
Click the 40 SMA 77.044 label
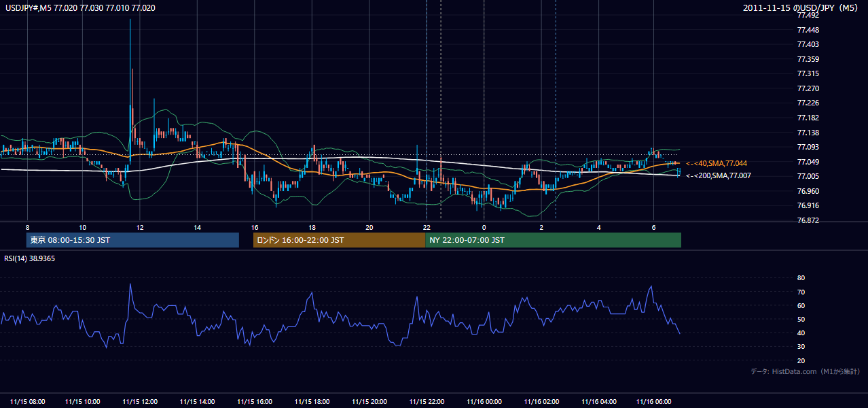[x=717, y=163]
